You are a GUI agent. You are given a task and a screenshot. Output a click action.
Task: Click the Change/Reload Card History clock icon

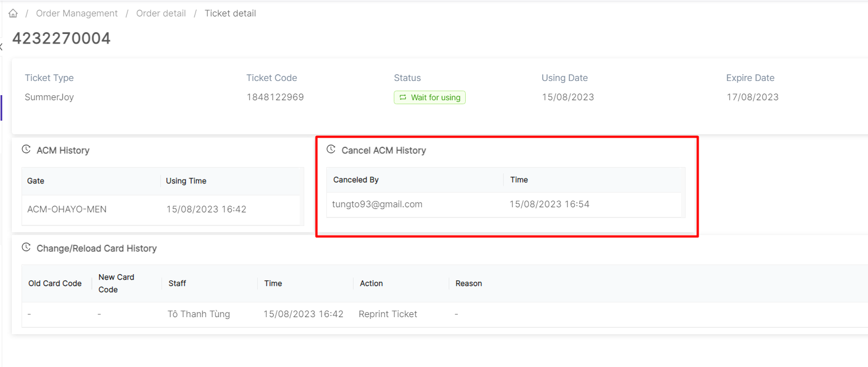(26, 247)
